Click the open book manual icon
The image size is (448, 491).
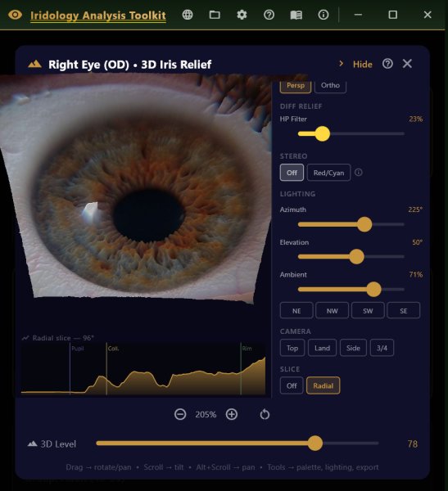[296, 15]
